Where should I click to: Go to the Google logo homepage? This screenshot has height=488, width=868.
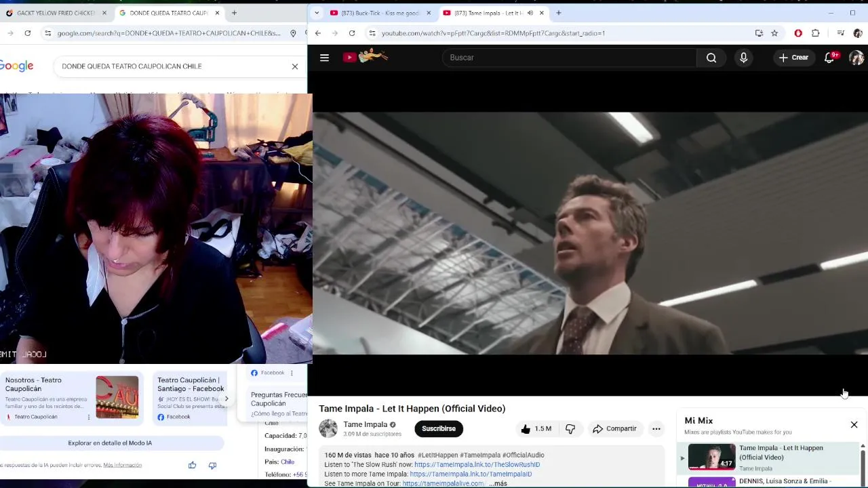(x=16, y=66)
